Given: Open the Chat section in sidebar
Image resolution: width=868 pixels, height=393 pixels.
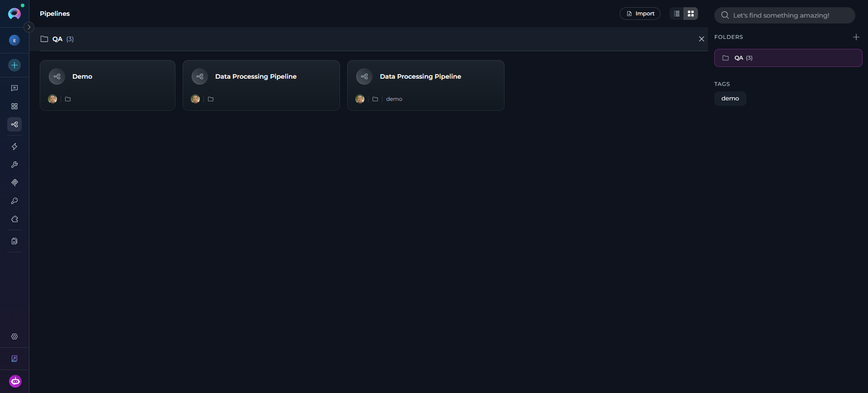Looking at the screenshot, I should coord(14,88).
